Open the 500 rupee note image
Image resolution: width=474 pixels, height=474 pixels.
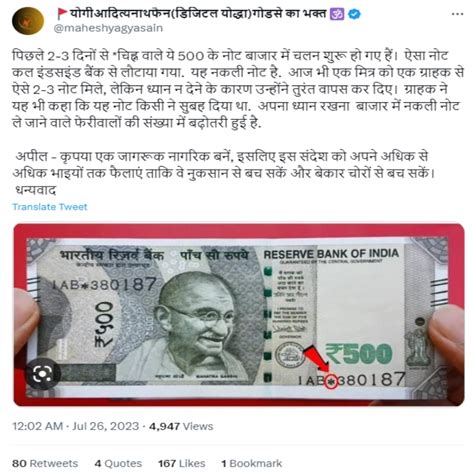coord(239,315)
